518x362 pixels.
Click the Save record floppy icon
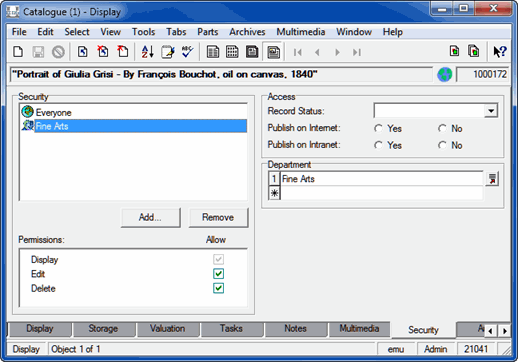coord(38,52)
